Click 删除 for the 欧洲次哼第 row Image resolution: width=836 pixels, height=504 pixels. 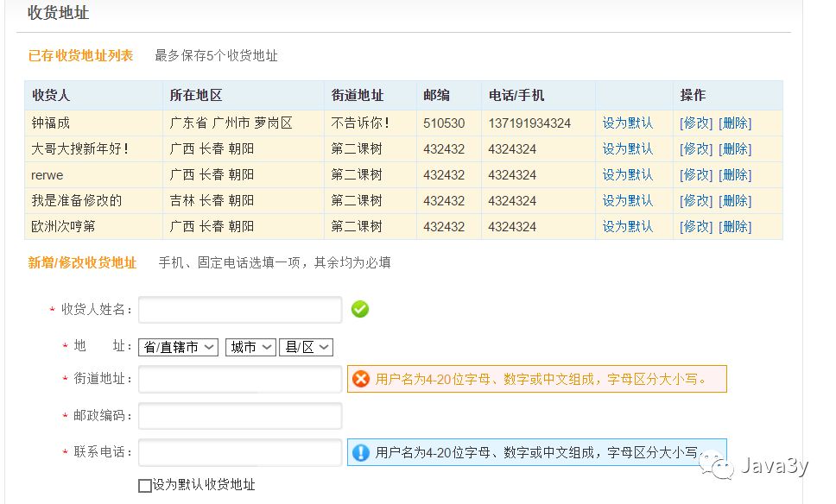(x=735, y=226)
